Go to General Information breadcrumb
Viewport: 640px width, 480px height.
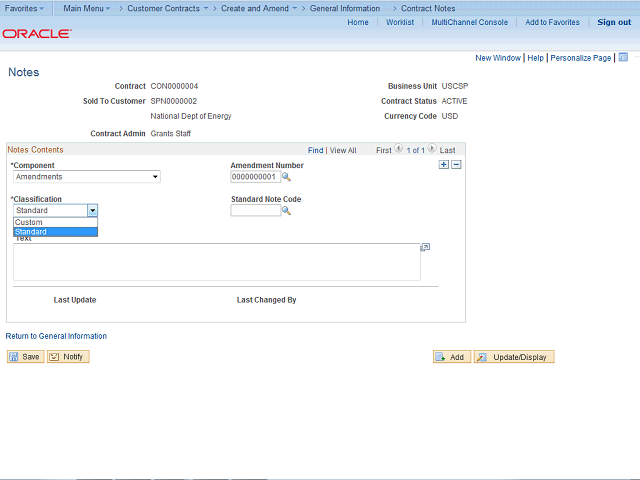coord(345,8)
